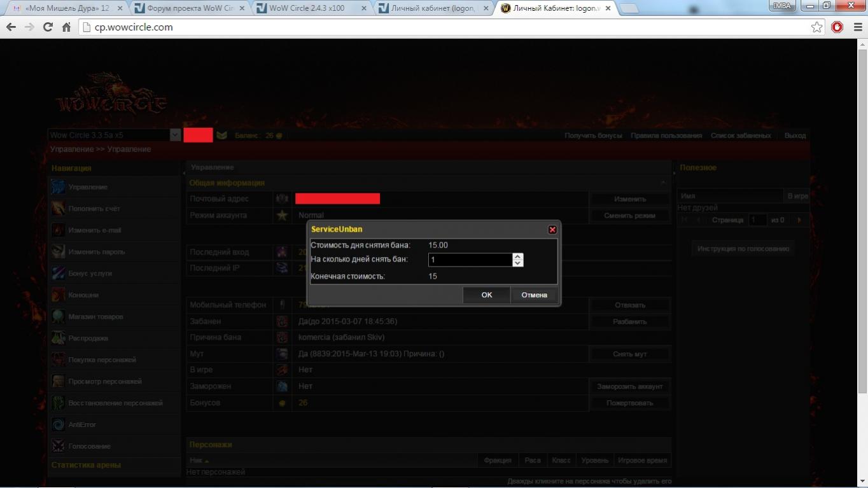This screenshot has height=488, width=868.
Task: Open the Список забаненых link
Action: pos(741,136)
